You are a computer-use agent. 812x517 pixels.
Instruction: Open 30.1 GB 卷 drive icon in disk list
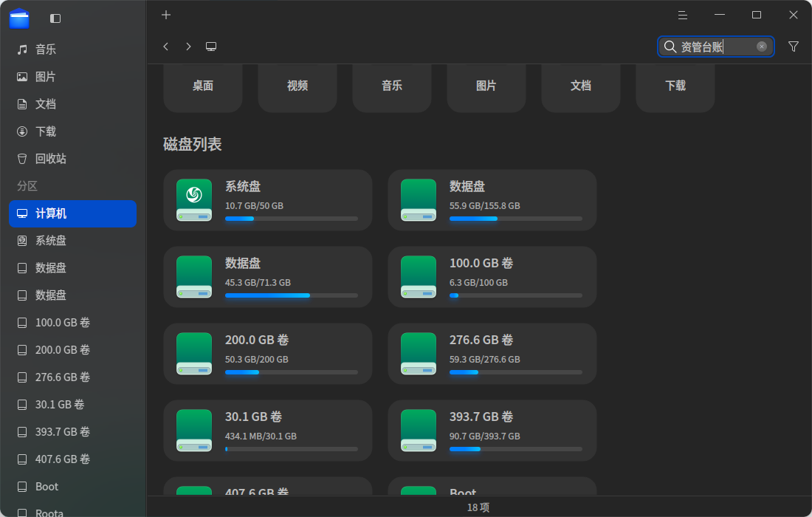pyautogui.click(x=194, y=430)
